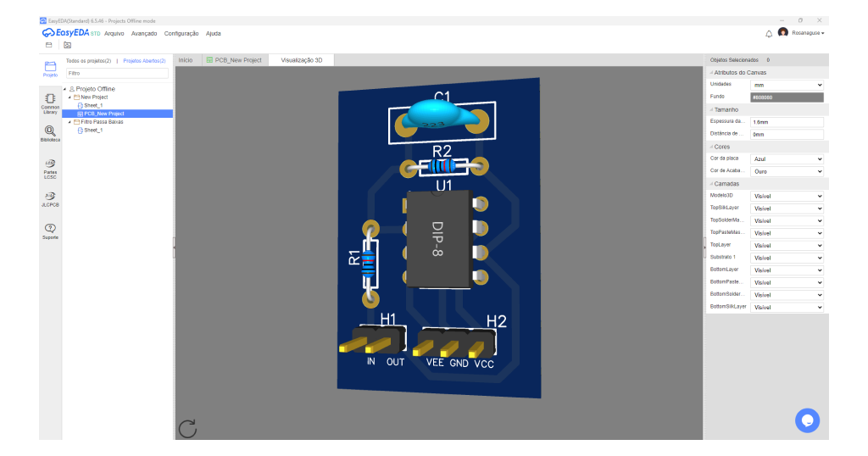Click the Fundo color swatch field
Image resolution: width=868 pixels, height=456 pixels.
[787, 97]
